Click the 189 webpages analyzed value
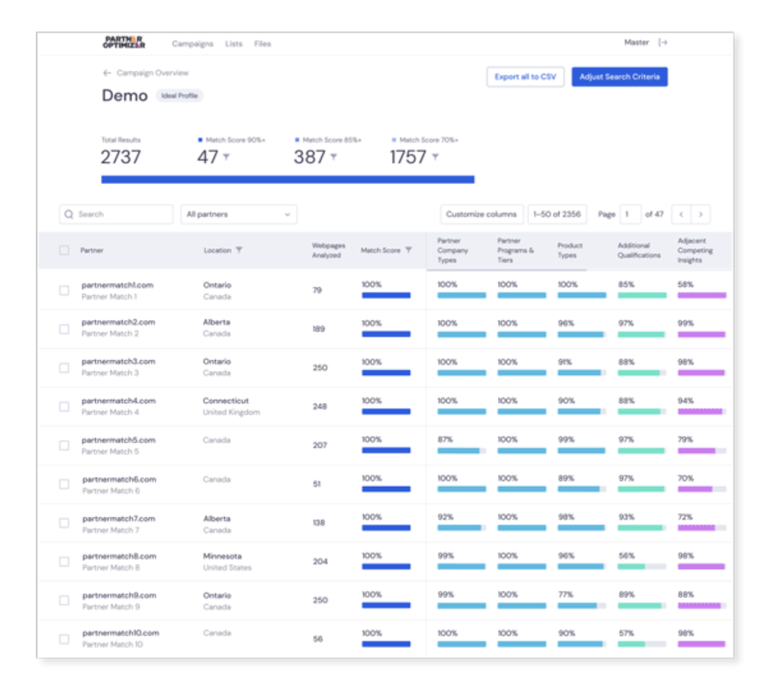The height and width of the screenshot is (700, 763). pos(319,329)
